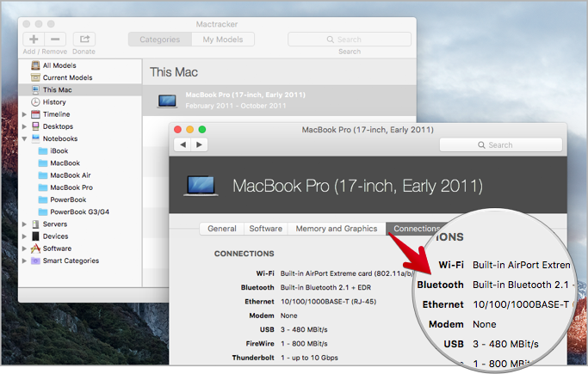Click the Bluetooth value 'Built-in Bluetooth 2.1 + EDR'
Viewport: 588px width, 374px height.
pyautogui.click(x=325, y=287)
